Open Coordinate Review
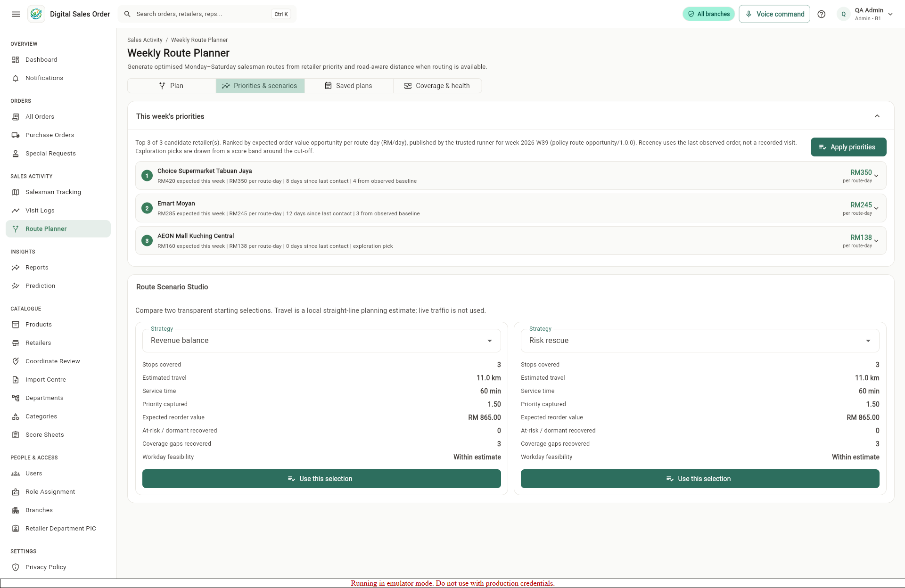The height and width of the screenshot is (588, 905). coord(58,361)
